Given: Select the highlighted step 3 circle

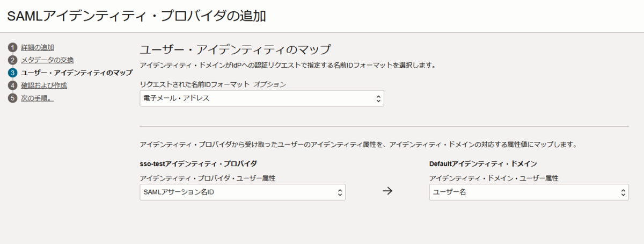Looking at the screenshot, I should [12, 73].
